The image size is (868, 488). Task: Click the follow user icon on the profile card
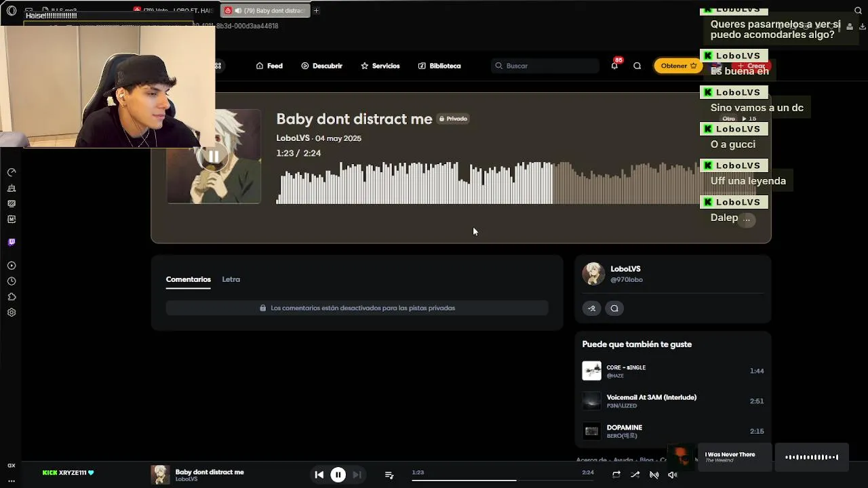591,308
